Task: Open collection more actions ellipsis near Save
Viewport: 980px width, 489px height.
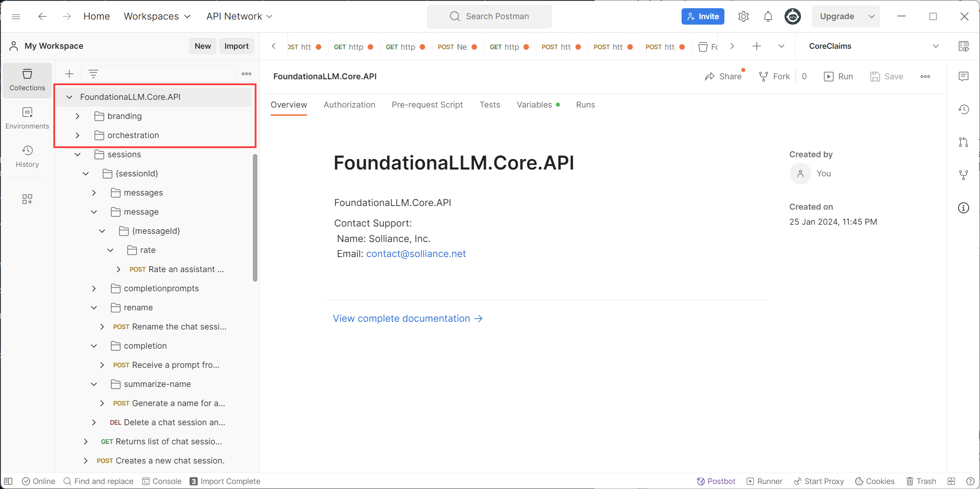Action: pos(925,77)
